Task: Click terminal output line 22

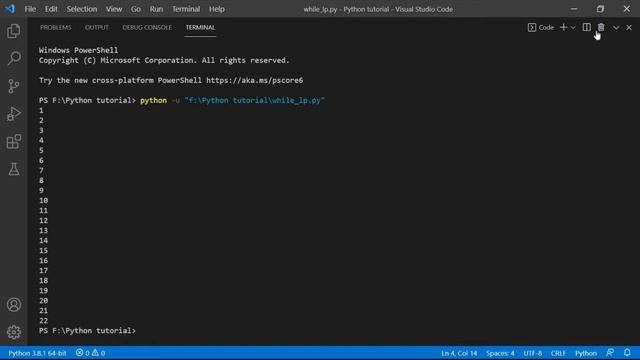Action: [x=44, y=321]
